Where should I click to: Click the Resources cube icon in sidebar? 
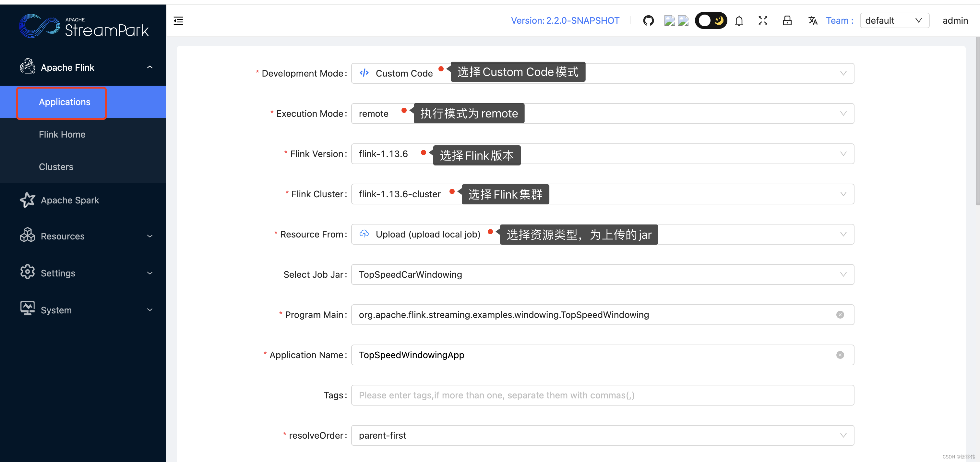tap(27, 236)
